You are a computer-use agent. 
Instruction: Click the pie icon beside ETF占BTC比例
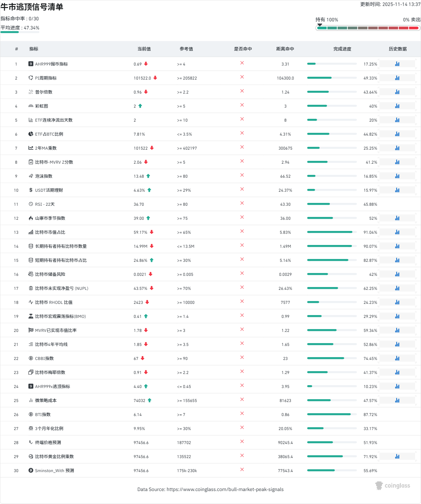(31, 134)
